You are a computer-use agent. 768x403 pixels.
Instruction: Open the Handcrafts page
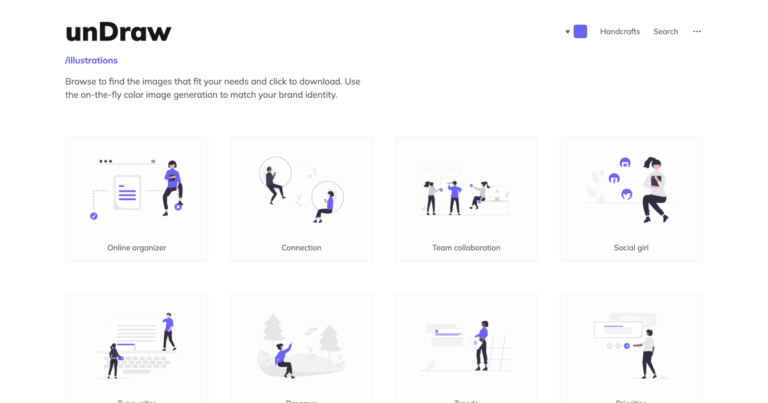pos(619,32)
